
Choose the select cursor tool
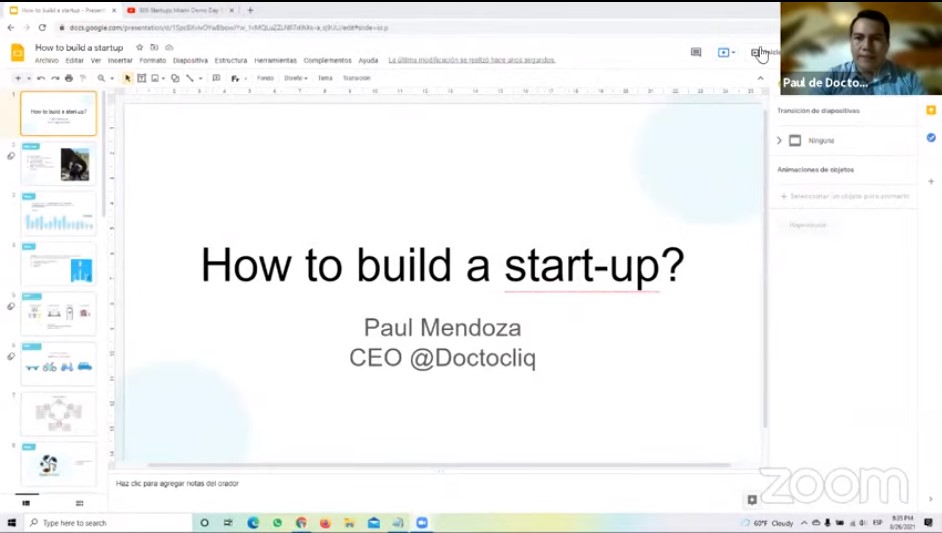[127, 78]
